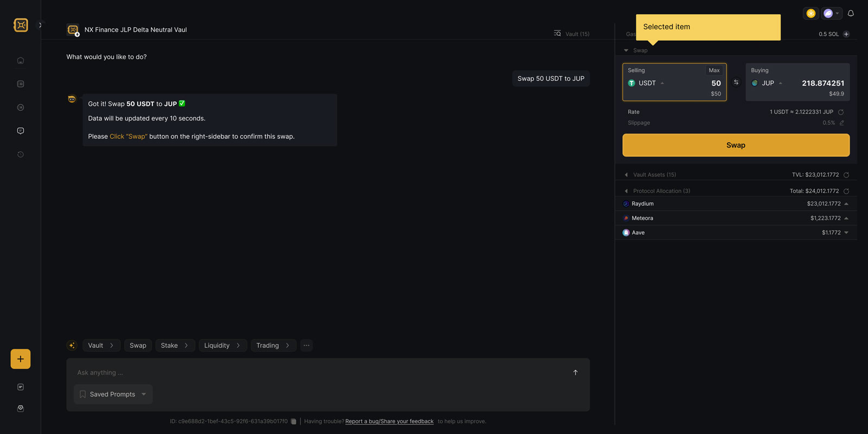The image size is (868, 434).
Task: Add gas with the plus next to 0.5 SOL
Action: [846, 34]
